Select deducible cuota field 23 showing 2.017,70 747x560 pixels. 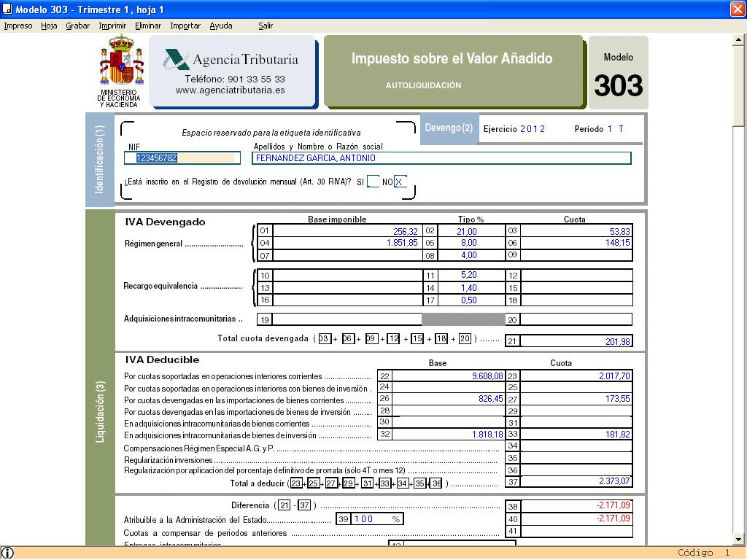576,376
